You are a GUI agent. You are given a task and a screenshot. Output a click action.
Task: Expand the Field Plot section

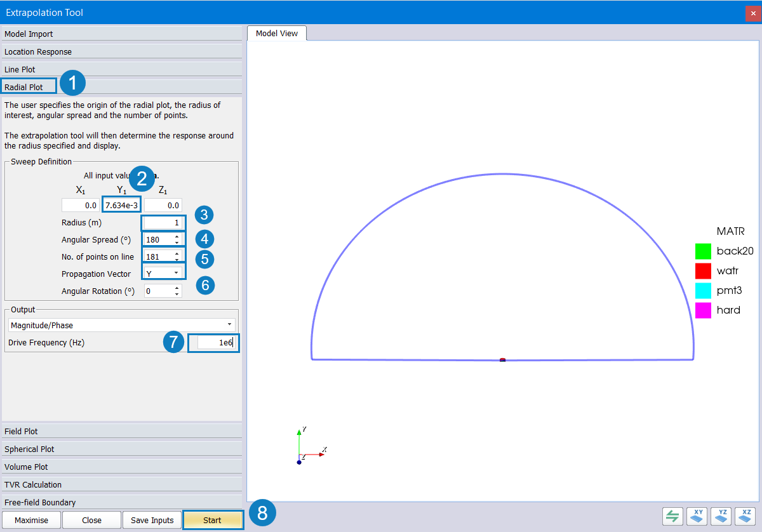(122, 431)
